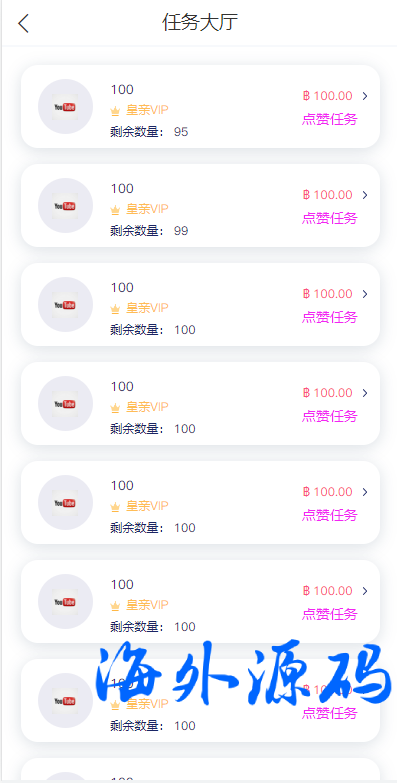This screenshot has width=397, height=783.
Task: Open the partially visible bottom task card
Action: pos(200,770)
